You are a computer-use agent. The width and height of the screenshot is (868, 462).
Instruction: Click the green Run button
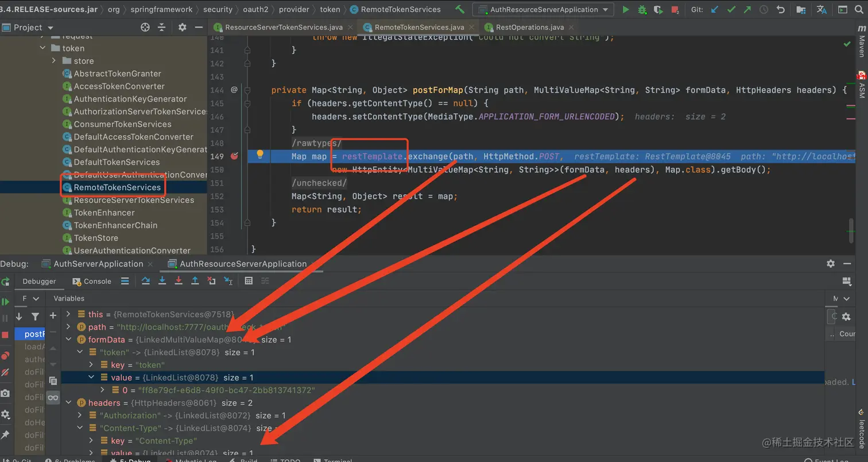coord(626,9)
